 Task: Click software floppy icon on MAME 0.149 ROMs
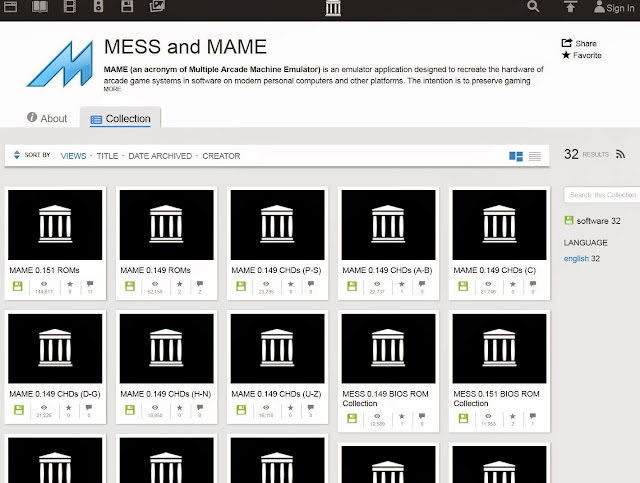130,286
